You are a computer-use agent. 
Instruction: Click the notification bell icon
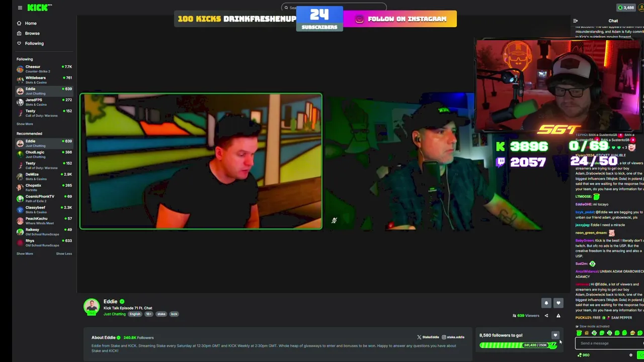point(546,303)
